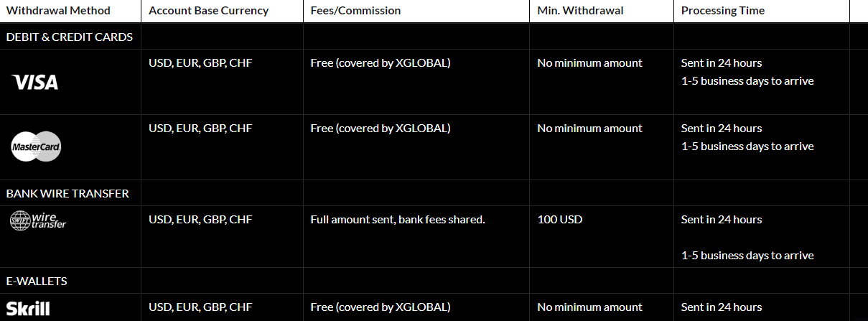Select the Fees/Commission column header
868x321 pixels.
(416, 11)
